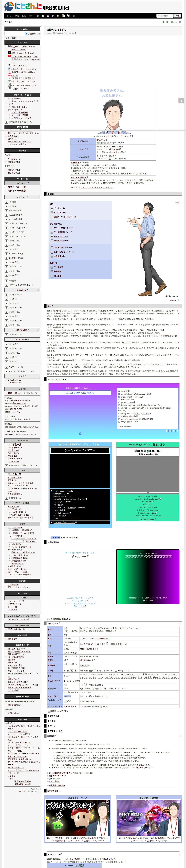186x868 pixels.
Task: Click the YouTube icon in official links
Action: [x=9, y=56]
